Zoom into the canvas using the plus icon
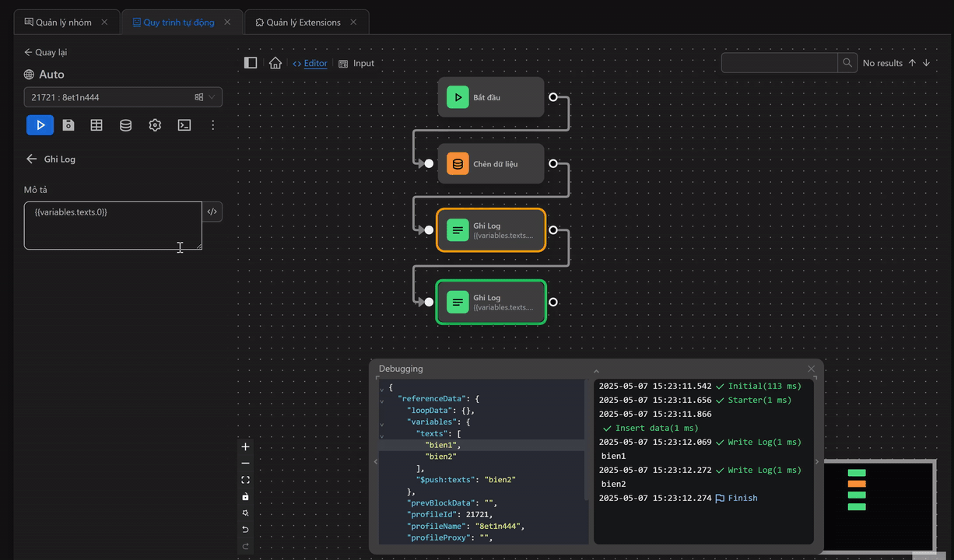954x560 pixels. [x=245, y=446]
